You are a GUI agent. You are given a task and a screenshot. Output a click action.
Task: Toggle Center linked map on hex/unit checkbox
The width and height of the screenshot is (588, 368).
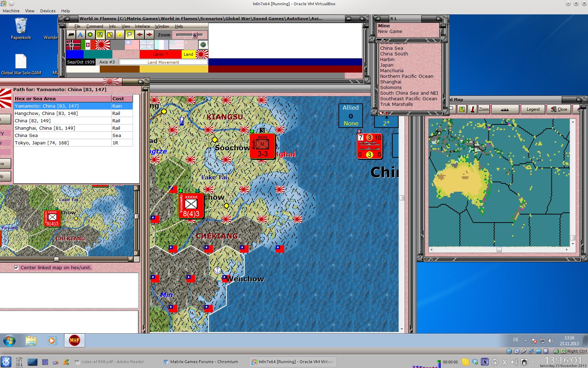coord(16,267)
